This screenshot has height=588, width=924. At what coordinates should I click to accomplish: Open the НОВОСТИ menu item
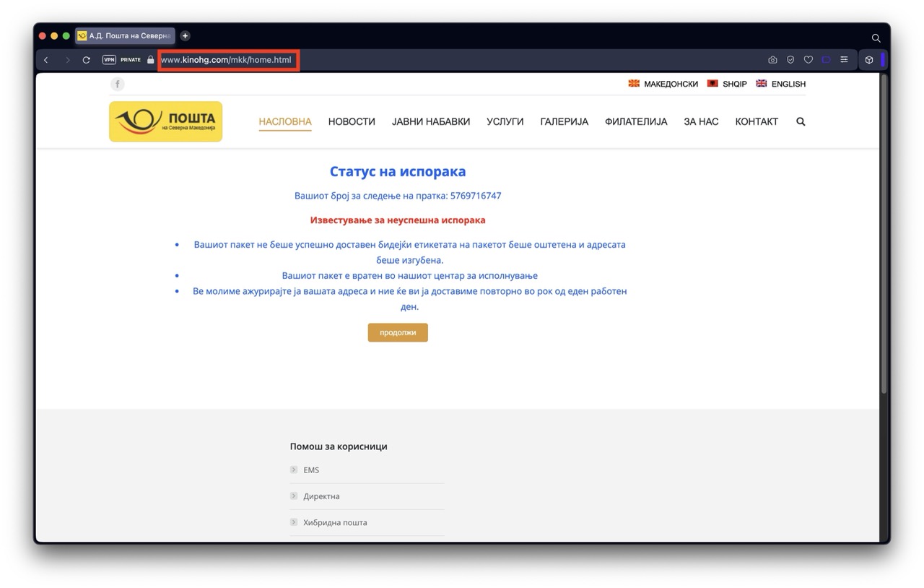[352, 121]
